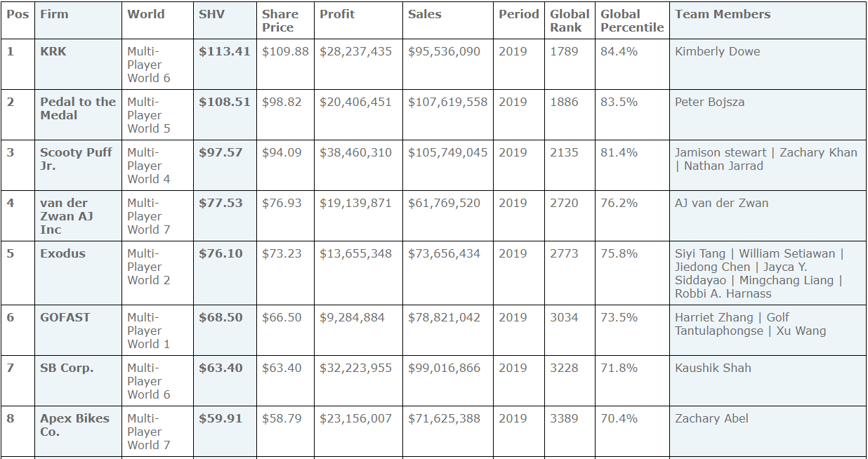868x459 pixels.
Task: Click the Sales column header
Action: click(x=424, y=14)
